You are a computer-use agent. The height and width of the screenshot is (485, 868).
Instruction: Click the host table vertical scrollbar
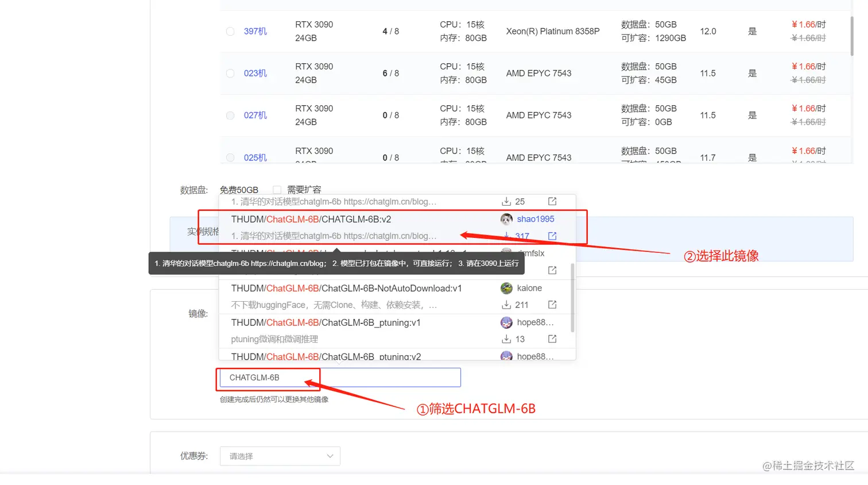[852, 36]
